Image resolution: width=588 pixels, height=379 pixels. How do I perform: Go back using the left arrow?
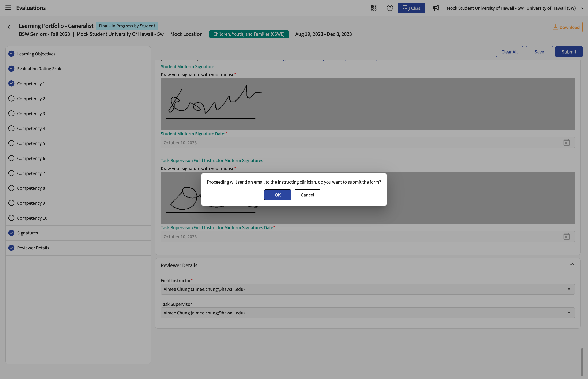(11, 27)
